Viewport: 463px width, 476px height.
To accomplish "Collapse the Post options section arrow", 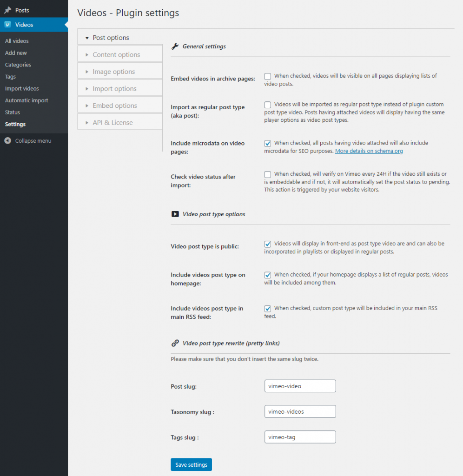I will (87, 38).
